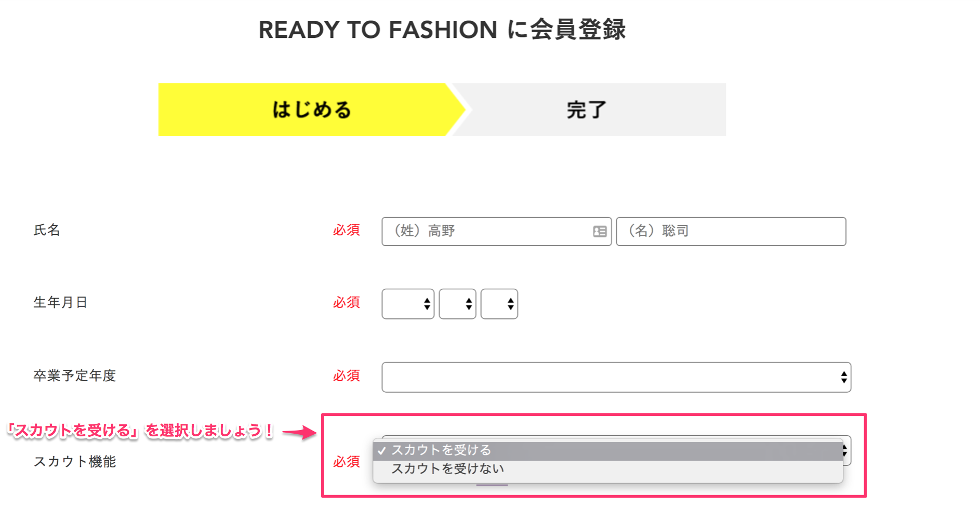This screenshot has height=509, width=980.
Task: Open the birth month dropdown
Action: coord(457,304)
